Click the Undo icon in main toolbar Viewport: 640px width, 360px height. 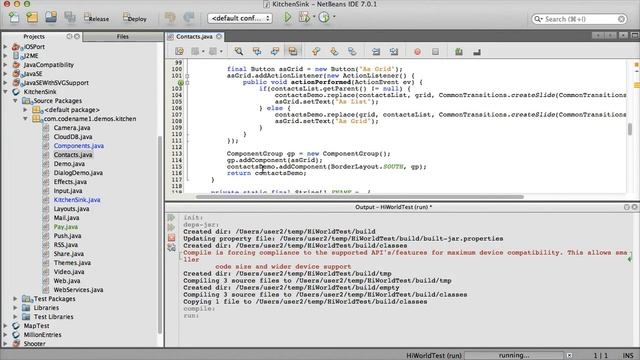[170, 18]
